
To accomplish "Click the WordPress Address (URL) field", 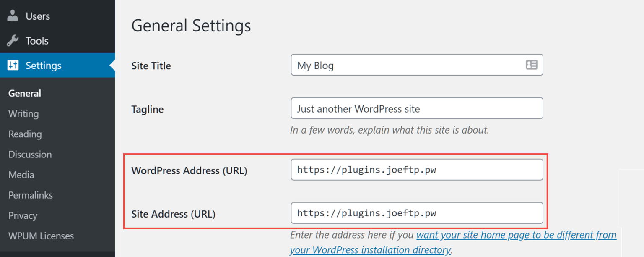I will (417, 170).
